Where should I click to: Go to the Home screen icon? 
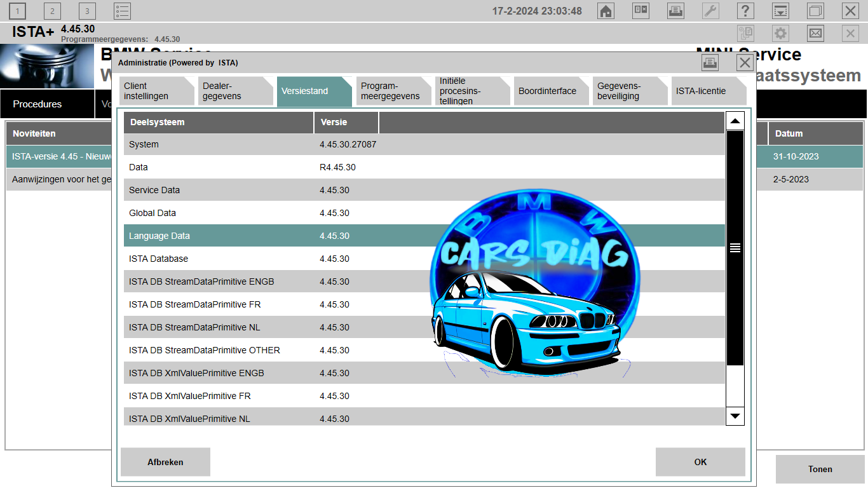[606, 11]
